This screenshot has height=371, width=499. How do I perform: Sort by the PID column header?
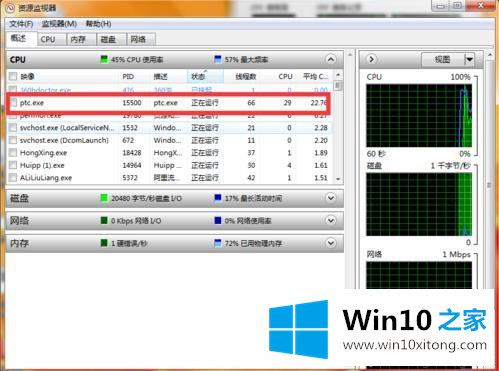click(x=128, y=76)
